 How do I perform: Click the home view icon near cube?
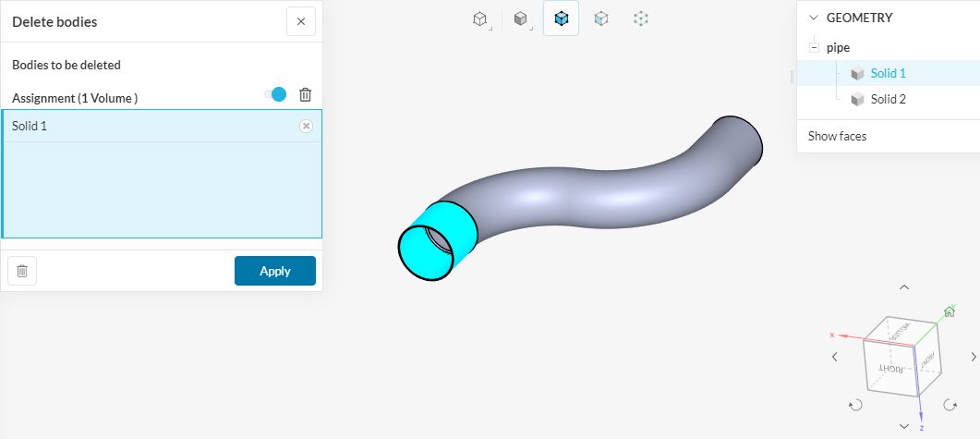950,311
